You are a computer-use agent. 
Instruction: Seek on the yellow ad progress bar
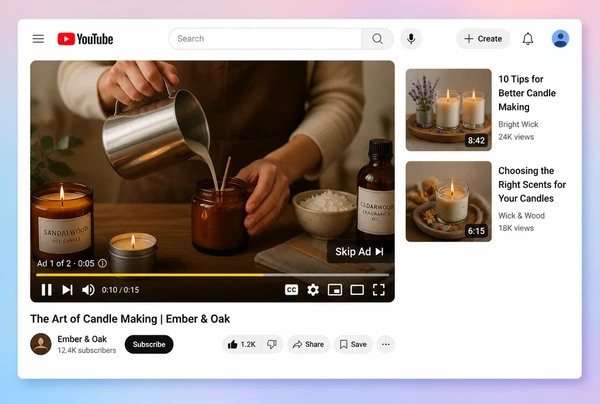(212, 275)
